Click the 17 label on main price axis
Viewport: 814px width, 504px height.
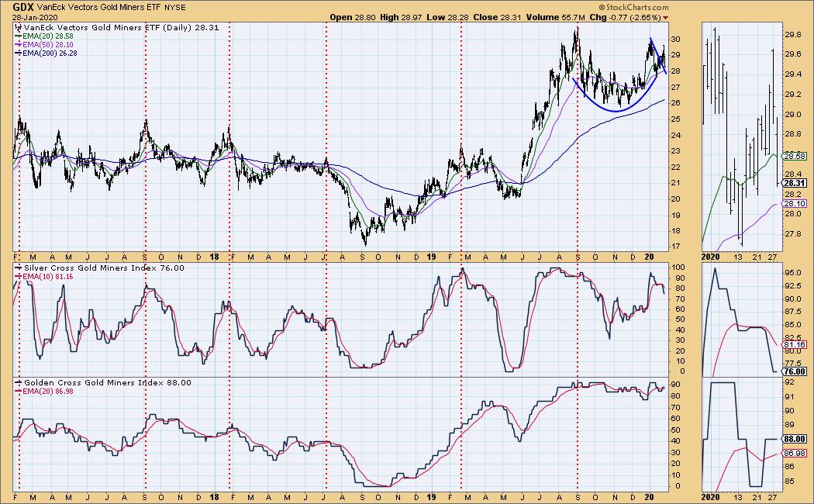pyautogui.click(x=675, y=247)
